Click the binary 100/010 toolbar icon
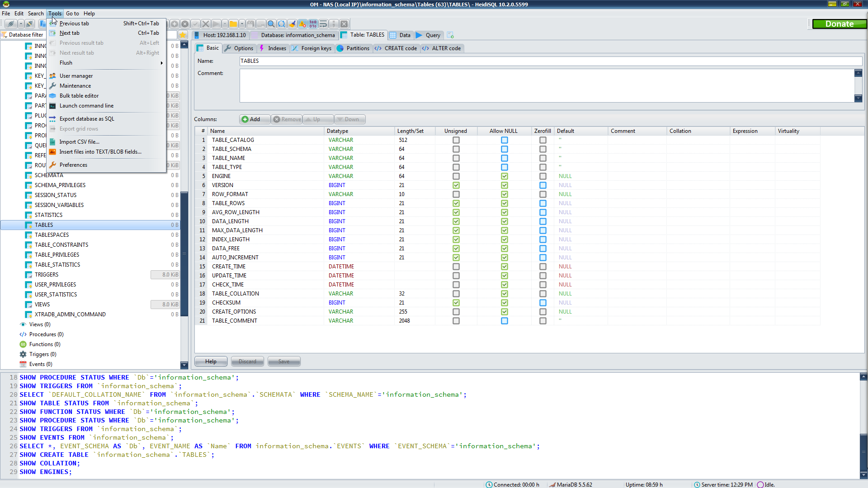 (x=313, y=24)
